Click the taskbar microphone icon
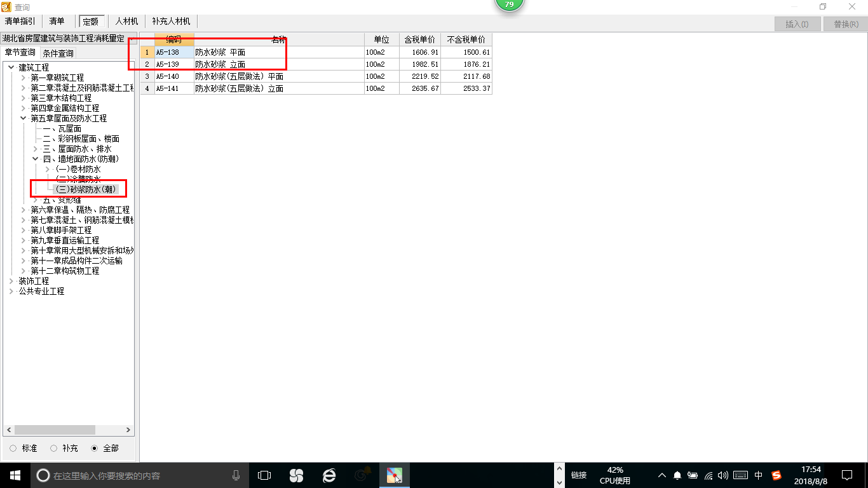The image size is (868, 488). (236, 475)
